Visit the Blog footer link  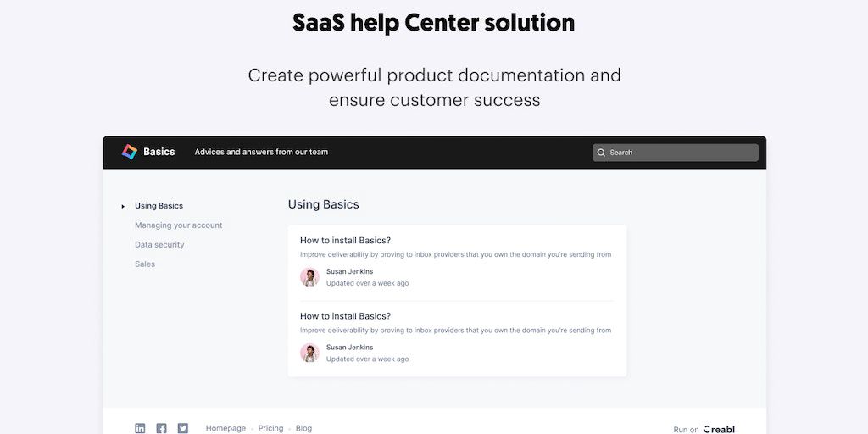point(303,428)
